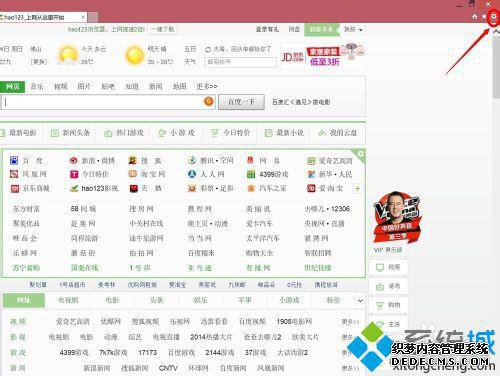Go to browser home page icon
The height and width of the screenshot is (376, 500).
click(x=475, y=17)
